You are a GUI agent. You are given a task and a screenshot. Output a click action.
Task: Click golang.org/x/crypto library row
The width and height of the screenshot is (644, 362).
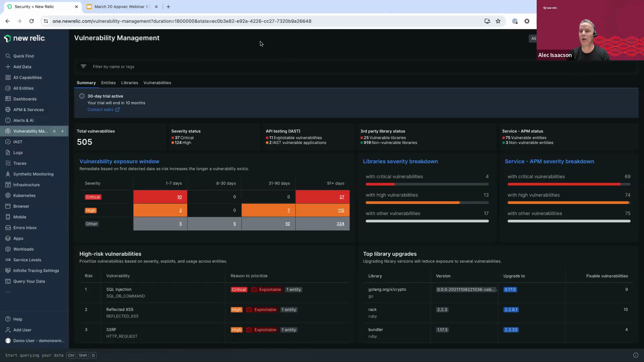[498, 293]
